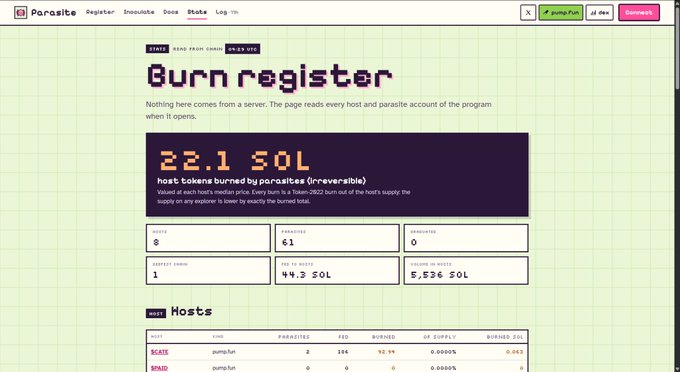Click the 186 fed value in $CATE row
680x372 pixels.
(x=343, y=352)
